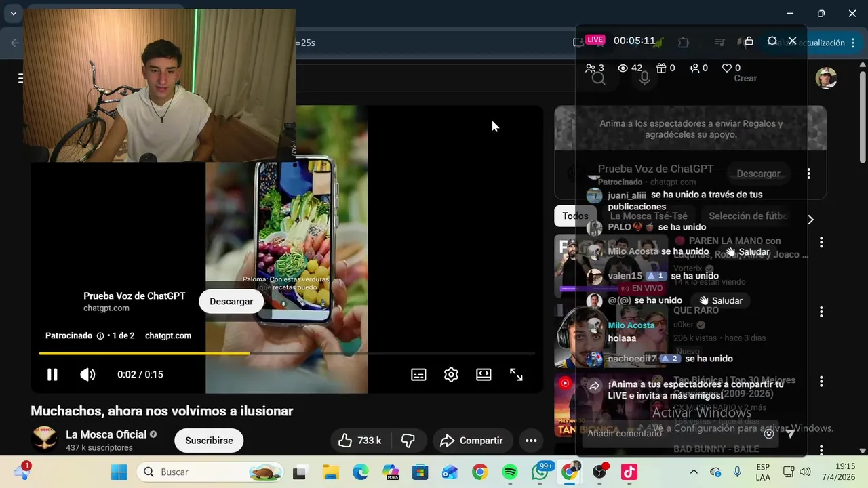Open TikTok LIVE Studio from the taskbar
Screen dimensions: 868x488
629,472
